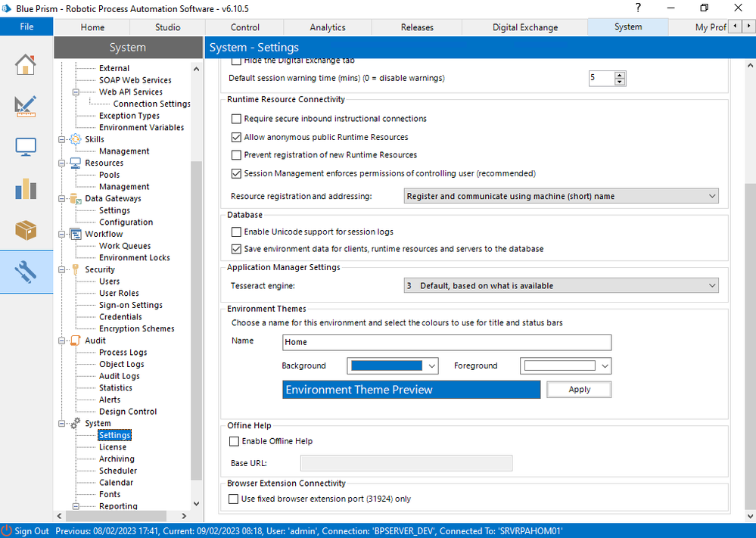
Task: Click the environment Name input field
Action: point(446,342)
